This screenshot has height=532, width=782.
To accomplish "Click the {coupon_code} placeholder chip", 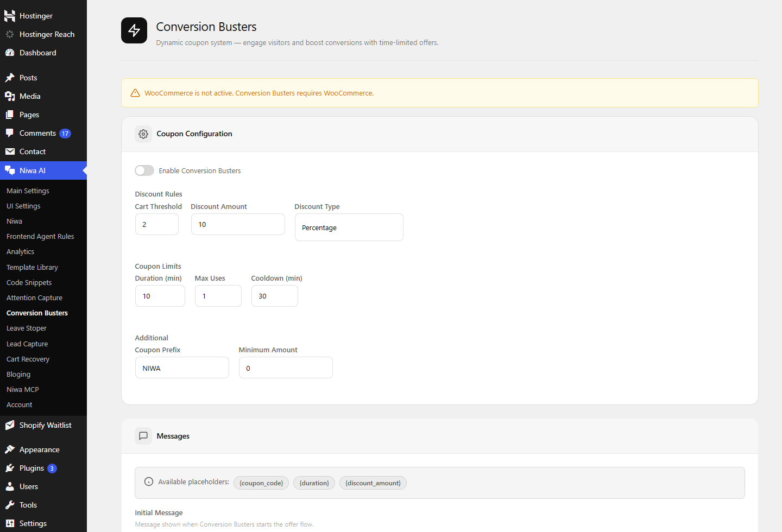I will coord(261,483).
